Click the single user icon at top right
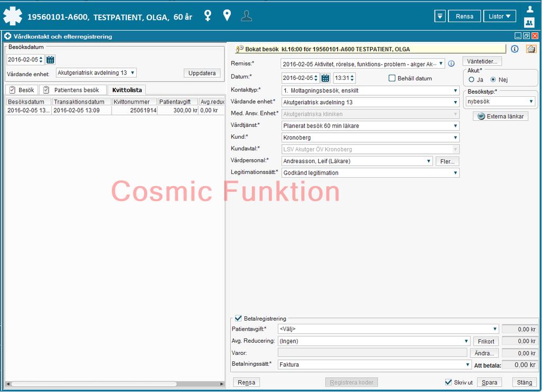This screenshot has width=542, height=392. (x=529, y=10)
